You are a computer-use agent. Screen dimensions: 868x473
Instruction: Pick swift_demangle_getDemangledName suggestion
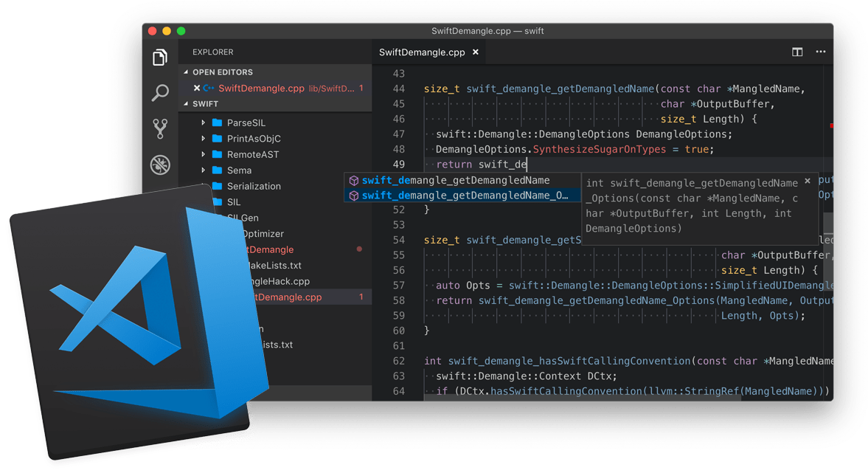[462, 180]
